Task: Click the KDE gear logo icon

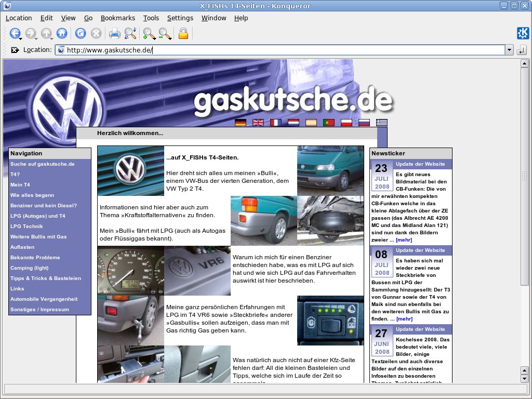Action: (x=523, y=33)
